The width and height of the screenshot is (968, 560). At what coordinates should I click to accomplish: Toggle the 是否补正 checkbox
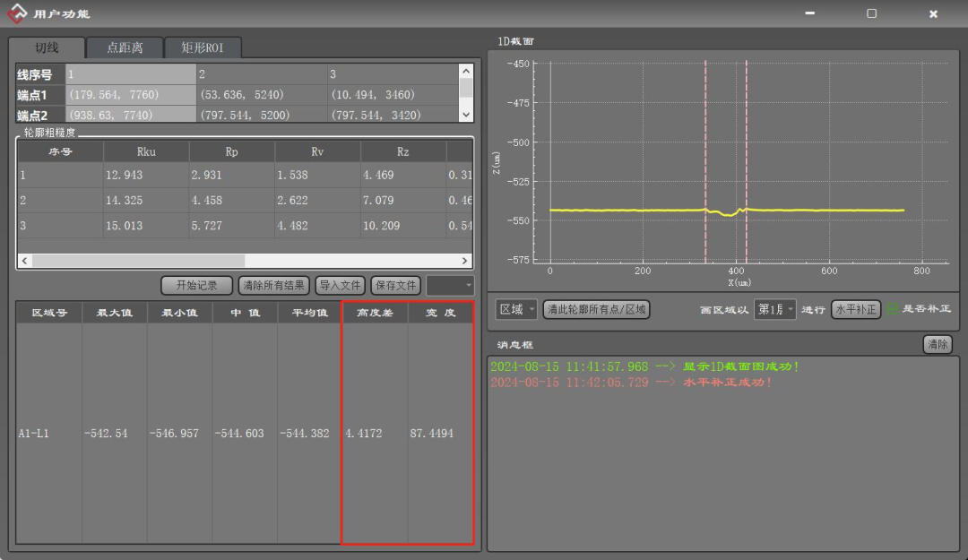pos(893,309)
